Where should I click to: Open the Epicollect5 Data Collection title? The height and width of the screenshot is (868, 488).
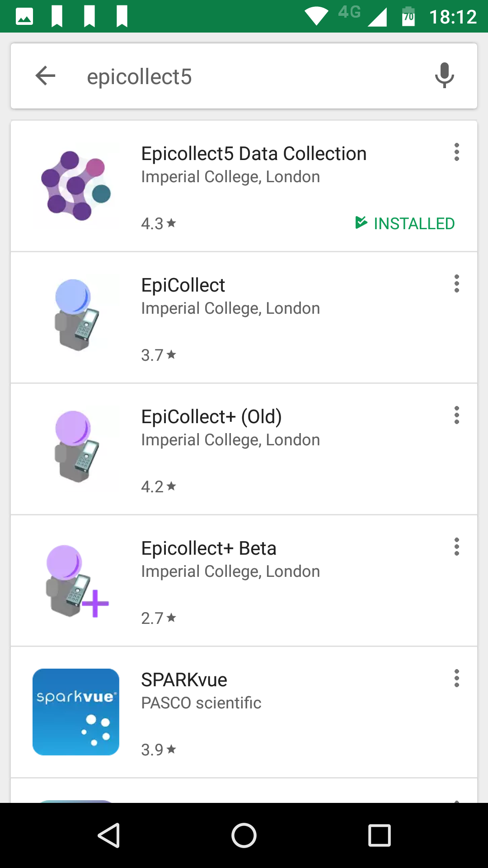(x=253, y=154)
